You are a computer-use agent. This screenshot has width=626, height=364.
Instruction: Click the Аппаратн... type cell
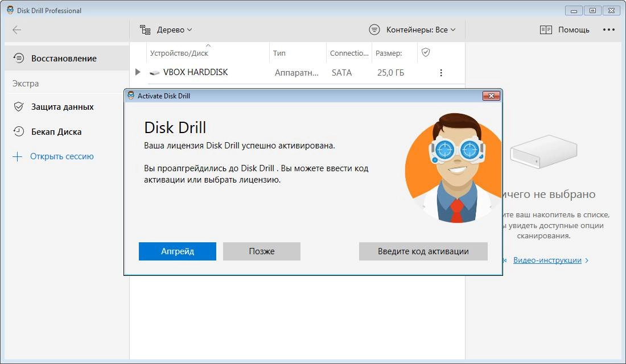tap(296, 73)
